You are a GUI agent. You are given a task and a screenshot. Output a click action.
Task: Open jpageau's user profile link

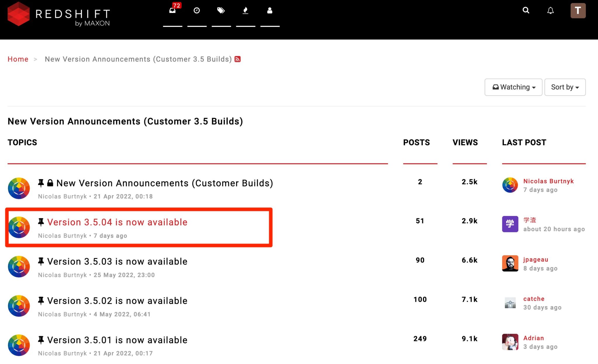click(x=536, y=259)
